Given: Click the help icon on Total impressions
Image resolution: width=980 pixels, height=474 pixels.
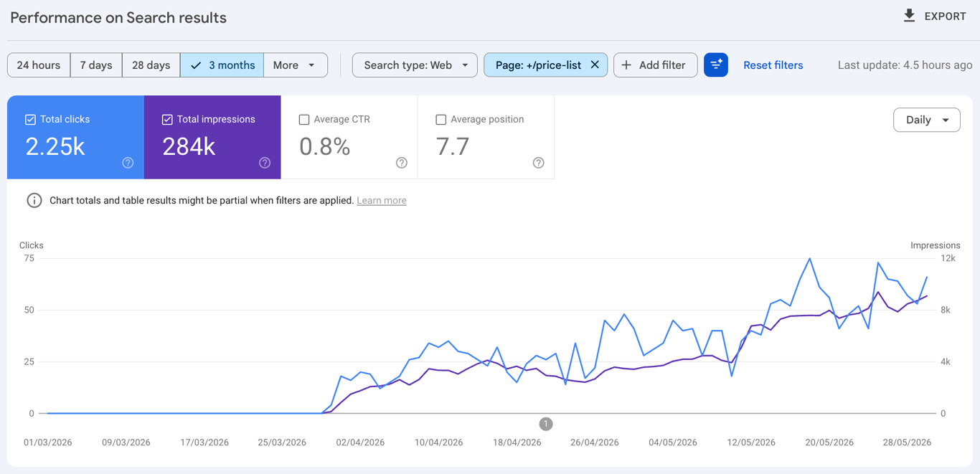Looking at the screenshot, I should 265,163.
